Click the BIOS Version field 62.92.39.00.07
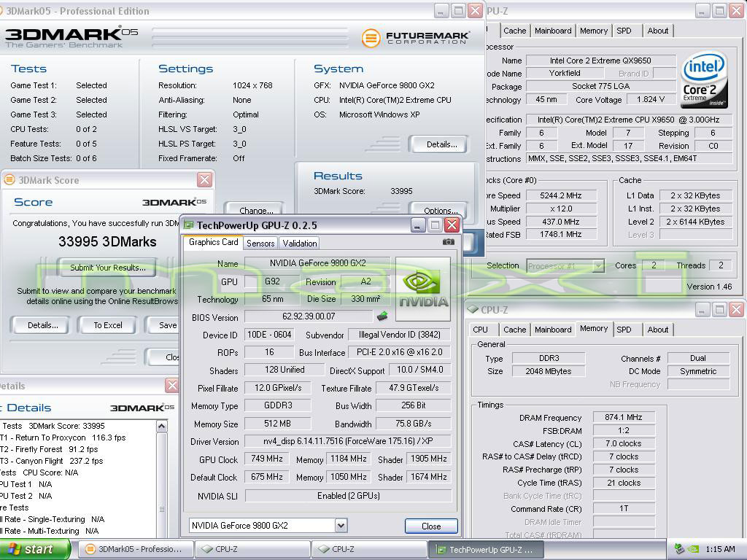The image size is (747, 560). pos(309,316)
